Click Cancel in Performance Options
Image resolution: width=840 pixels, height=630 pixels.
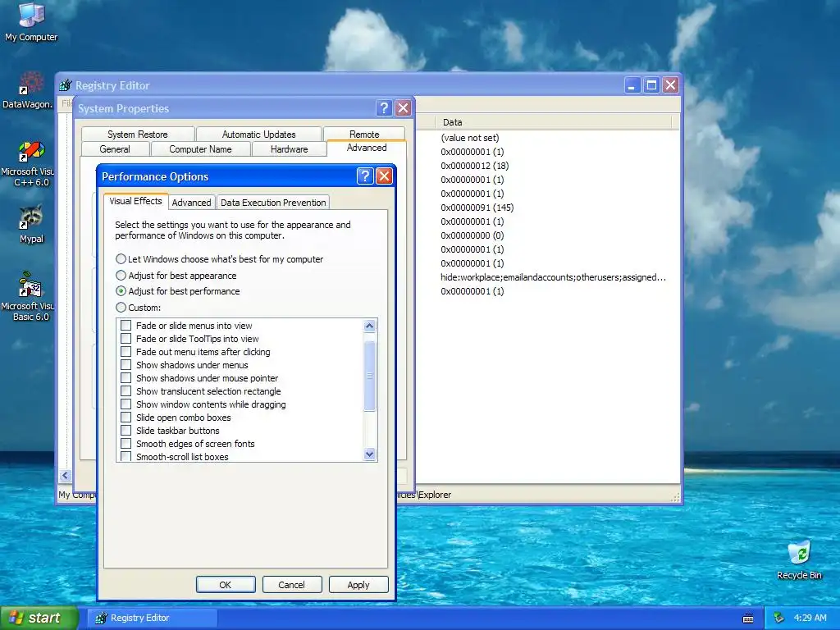292,584
